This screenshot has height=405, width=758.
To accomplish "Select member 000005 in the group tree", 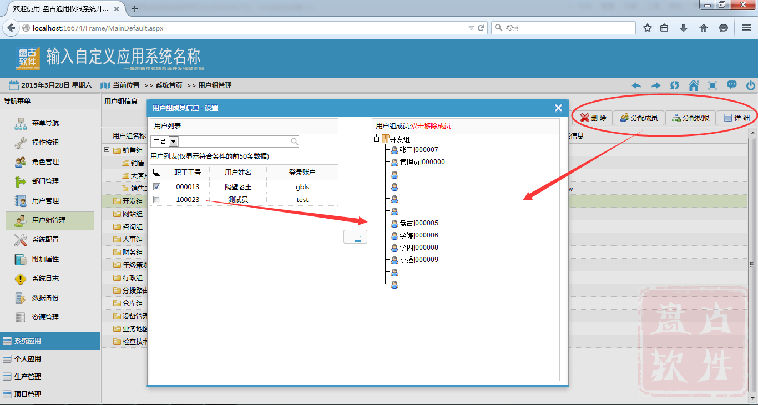I will pyautogui.click(x=419, y=223).
